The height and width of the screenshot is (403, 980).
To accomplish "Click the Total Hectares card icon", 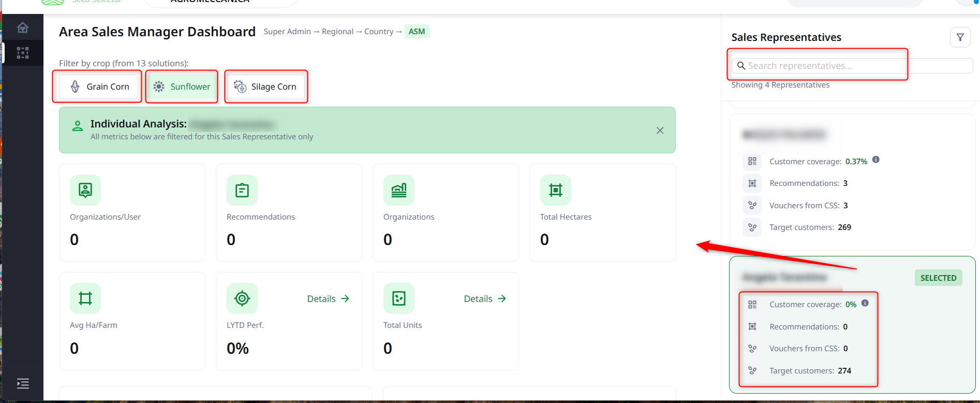I will pos(556,190).
